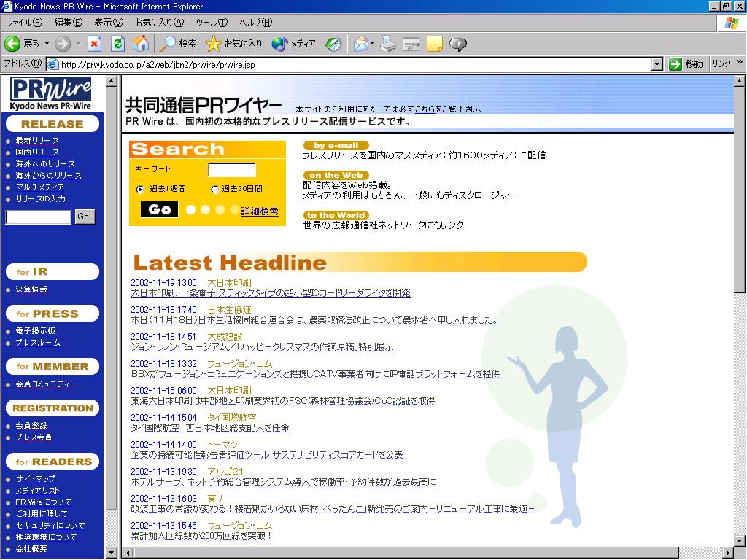Click the main page vertical scrollbar down arrow

pyautogui.click(x=740, y=541)
